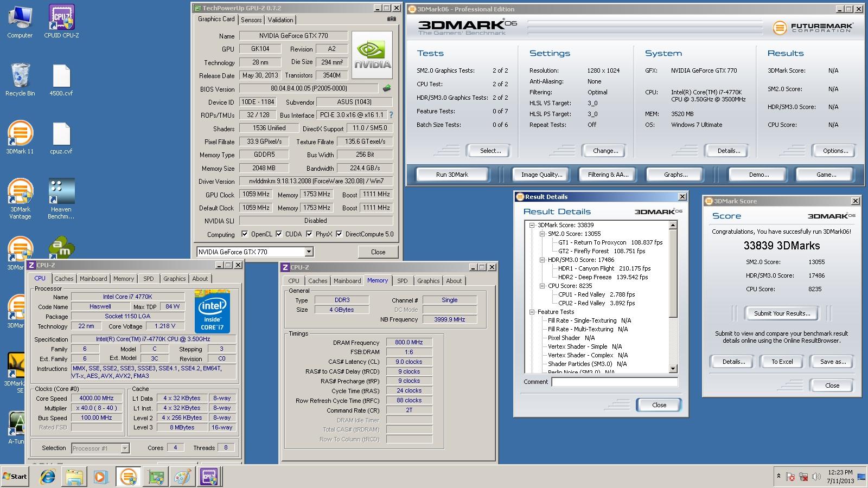868x488 pixels.
Task: Click Result Details scrollbar down arrow
Action: 673,369
